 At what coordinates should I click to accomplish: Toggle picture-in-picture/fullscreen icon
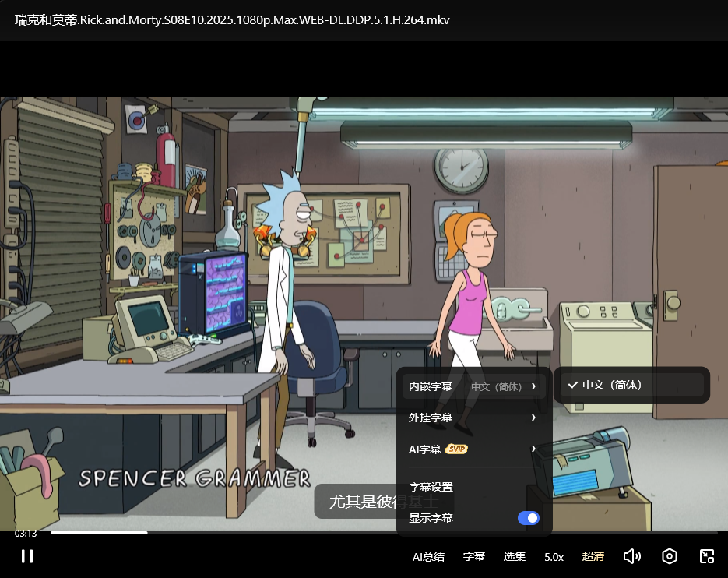707,556
